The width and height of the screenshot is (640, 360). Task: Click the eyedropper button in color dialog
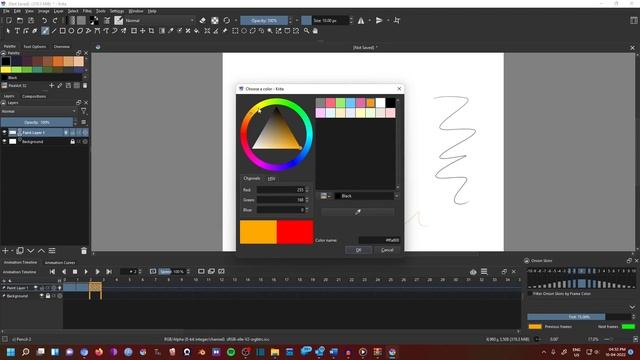pyautogui.click(x=358, y=212)
